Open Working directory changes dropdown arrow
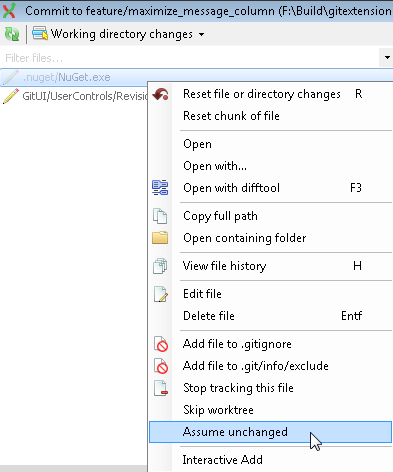Image resolution: width=393 pixels, height=472 pixels. pos(201,34)
